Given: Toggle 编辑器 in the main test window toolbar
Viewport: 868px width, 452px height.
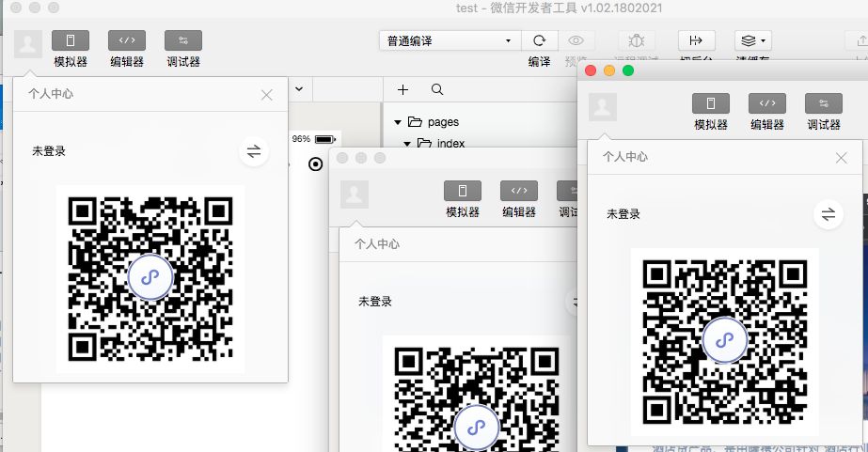Looking at the screenshot, I should tap(127, 40).
